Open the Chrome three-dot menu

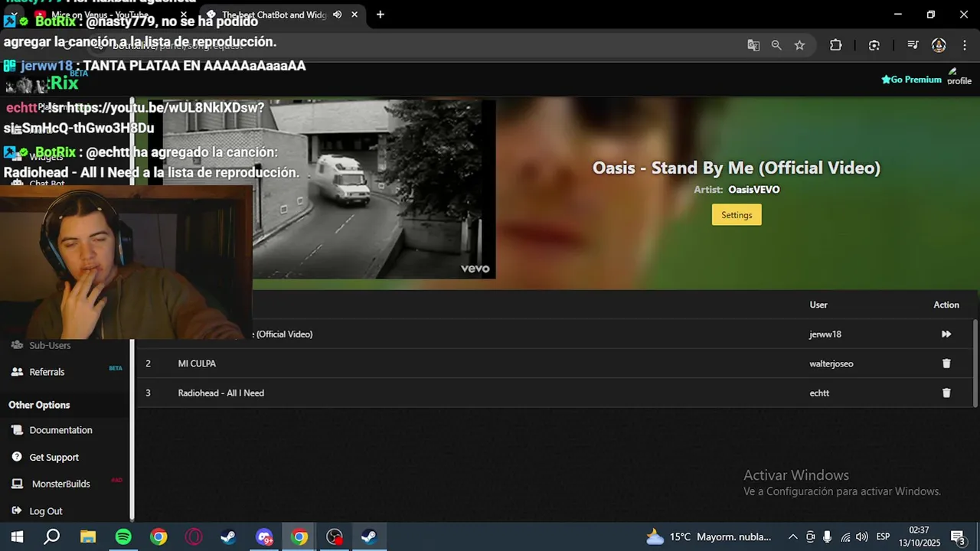964,45
